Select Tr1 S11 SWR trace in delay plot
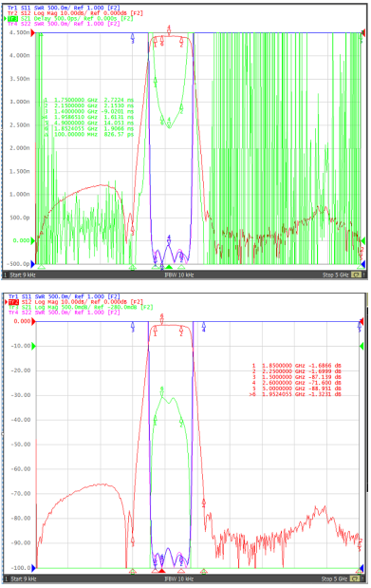 [x=64, y=8]
